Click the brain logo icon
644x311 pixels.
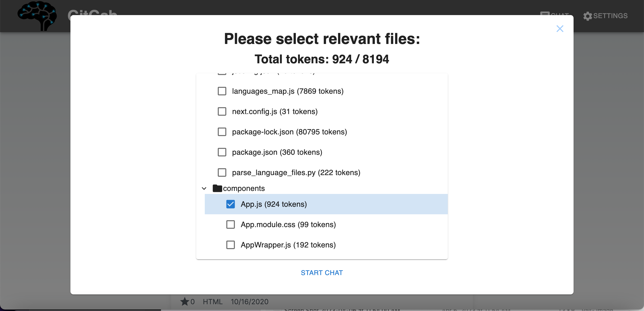tap(37, 16)
